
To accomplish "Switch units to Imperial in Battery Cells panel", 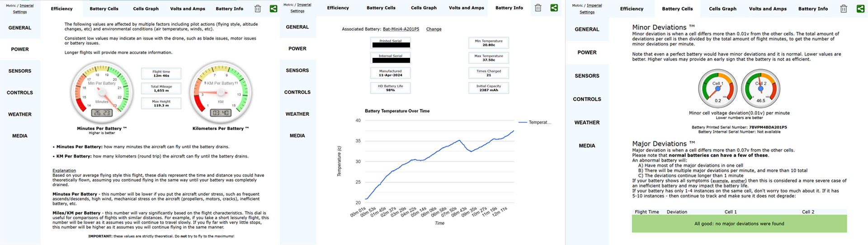I will click(594, 6).
